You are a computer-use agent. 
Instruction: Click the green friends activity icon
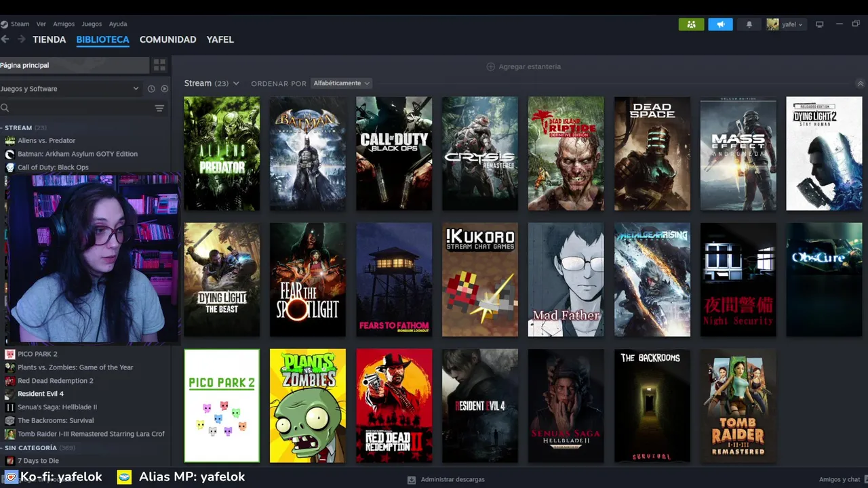[691, 24]
